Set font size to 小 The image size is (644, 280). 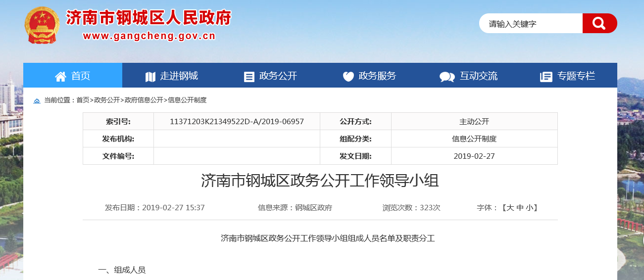[529, 208]
